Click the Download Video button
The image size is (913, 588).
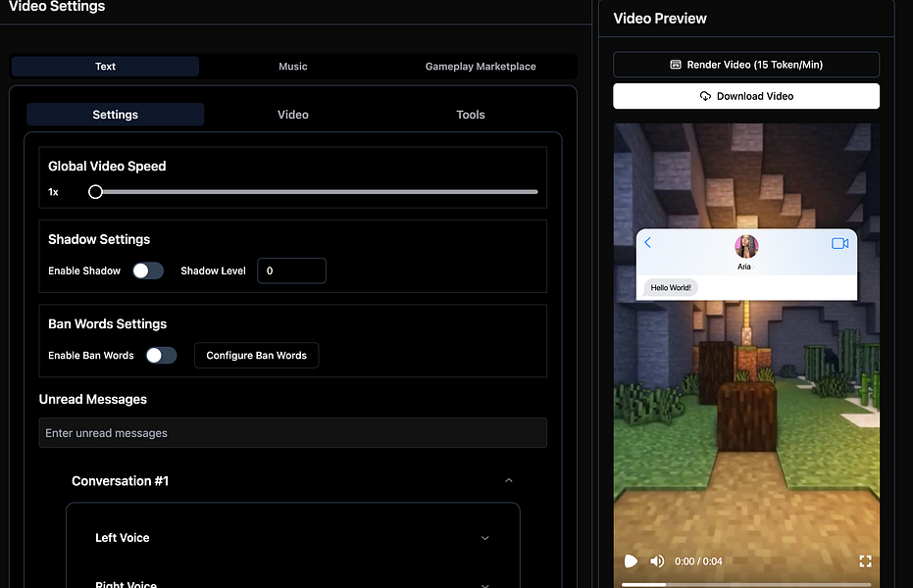pos(746,96)
